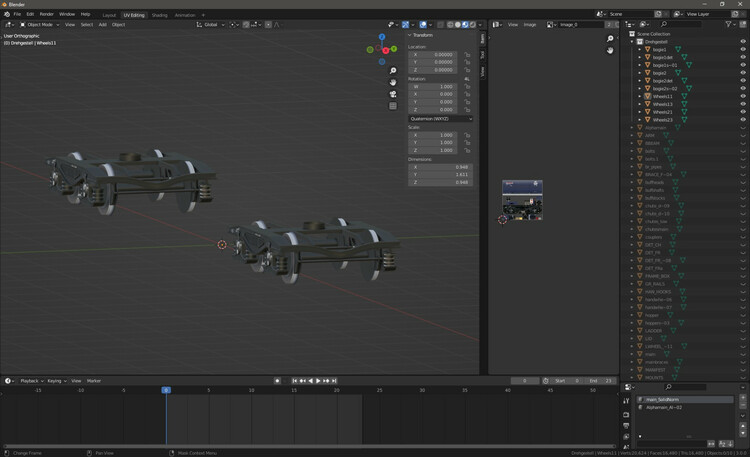Collapse the Transform panel

410,35
